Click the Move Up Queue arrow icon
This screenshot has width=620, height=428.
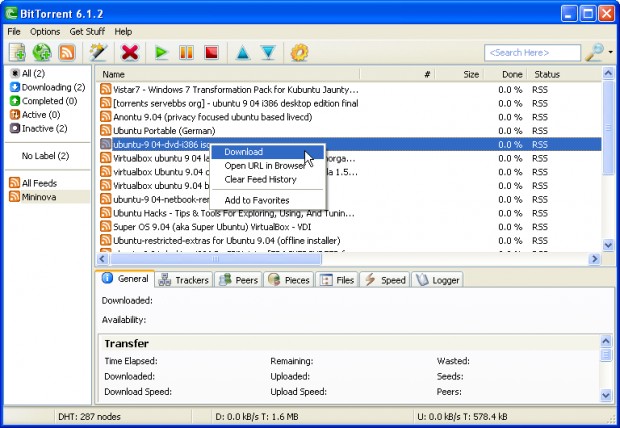point(243,53)
